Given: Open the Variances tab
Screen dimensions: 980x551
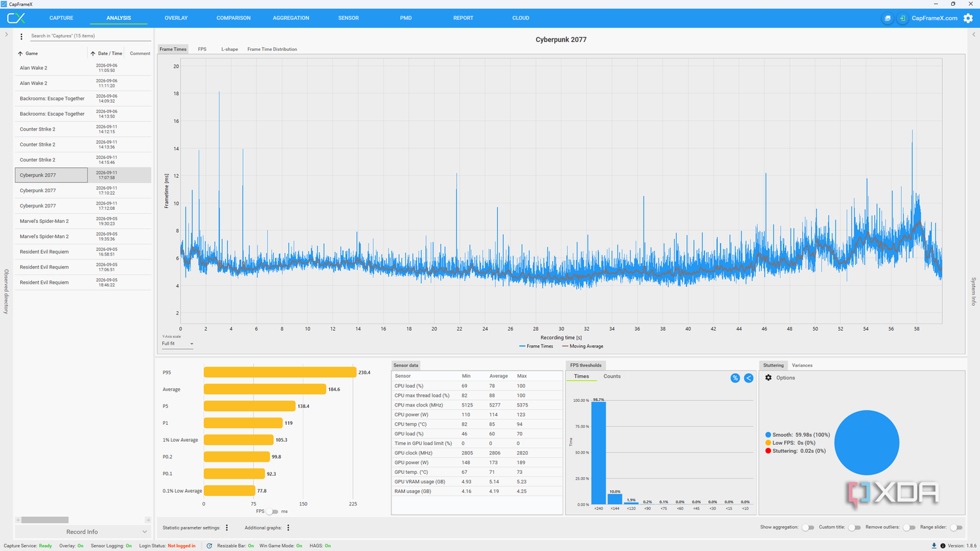Looking at the screenshot, I should [x=802, y=365].
